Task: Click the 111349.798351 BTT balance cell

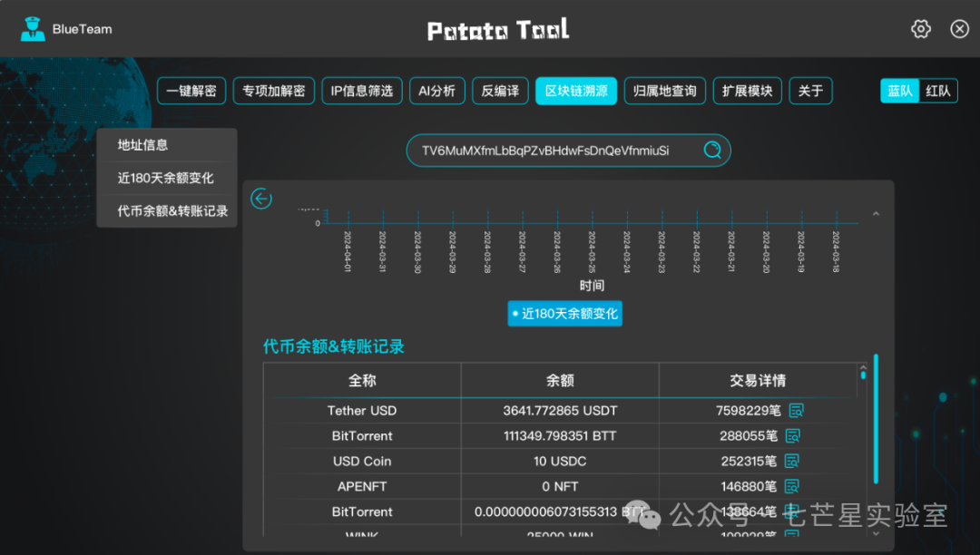Action: 560,436
